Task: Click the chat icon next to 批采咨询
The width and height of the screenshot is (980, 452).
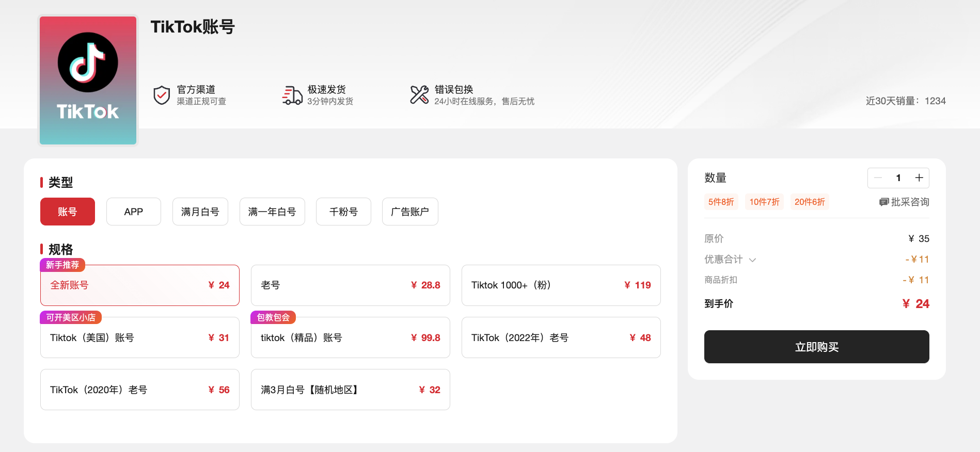Action: 883,202
